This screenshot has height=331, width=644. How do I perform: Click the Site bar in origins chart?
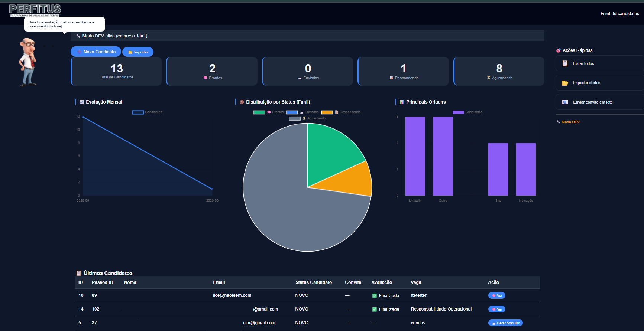498,169
